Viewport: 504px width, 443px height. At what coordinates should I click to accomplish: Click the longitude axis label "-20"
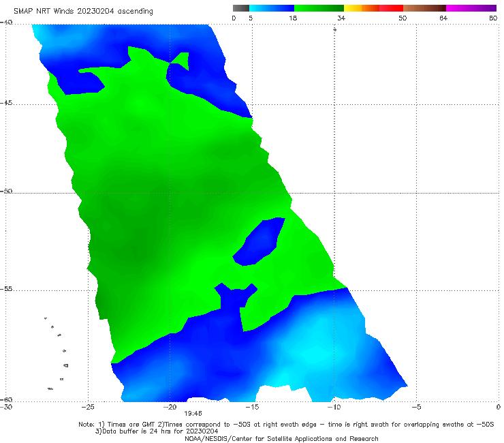pyautogui.click(x=170, y=408)
